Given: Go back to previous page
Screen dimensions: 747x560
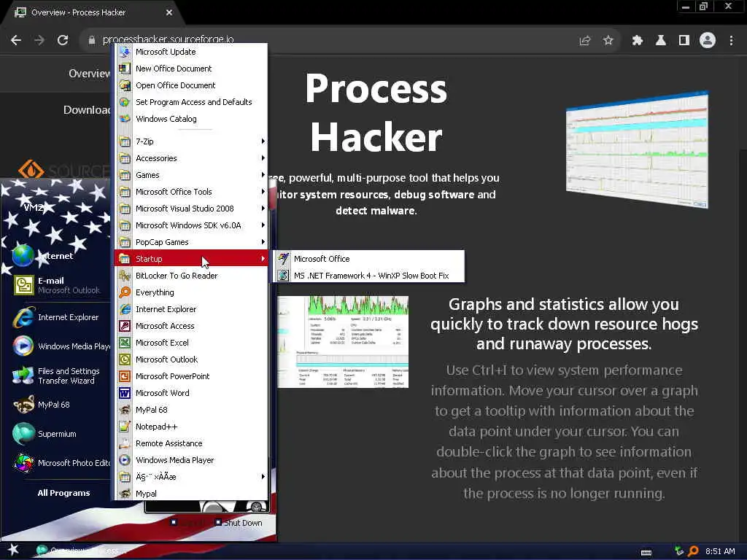Looking at the screenshot, I should (16, 41).
